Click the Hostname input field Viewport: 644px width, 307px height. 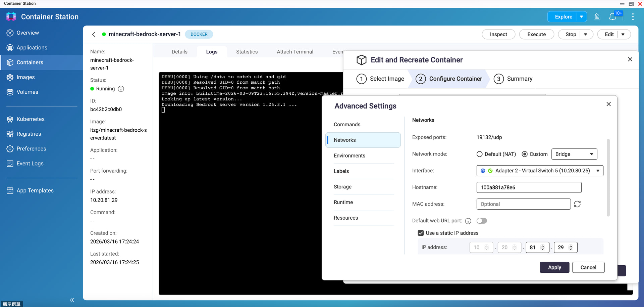529,187
